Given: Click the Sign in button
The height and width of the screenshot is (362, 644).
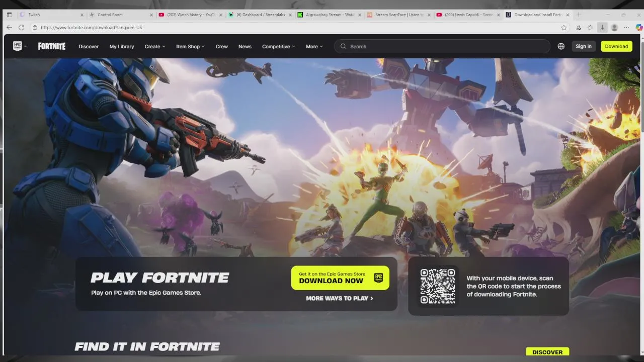Looking at the screenshot, I should point(584,46).
